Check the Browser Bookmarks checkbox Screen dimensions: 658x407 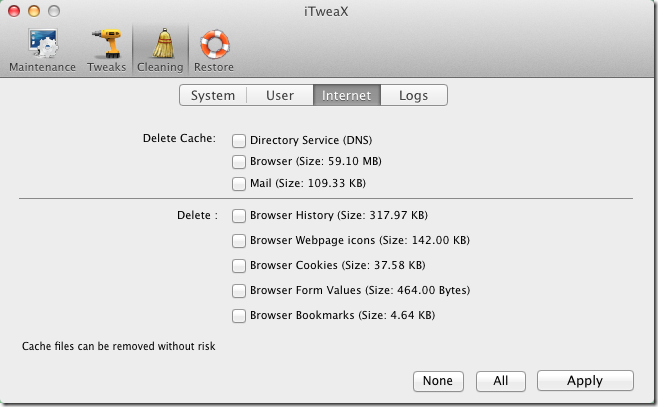(239, 316)
